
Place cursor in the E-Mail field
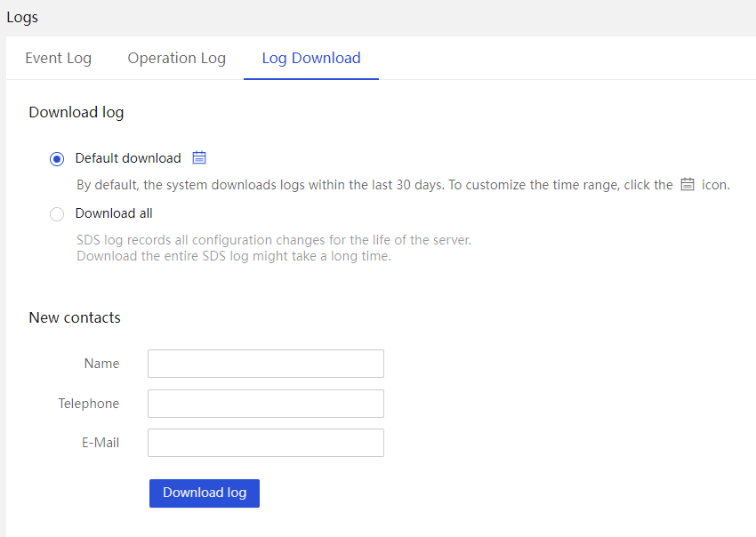coord(266,443)
